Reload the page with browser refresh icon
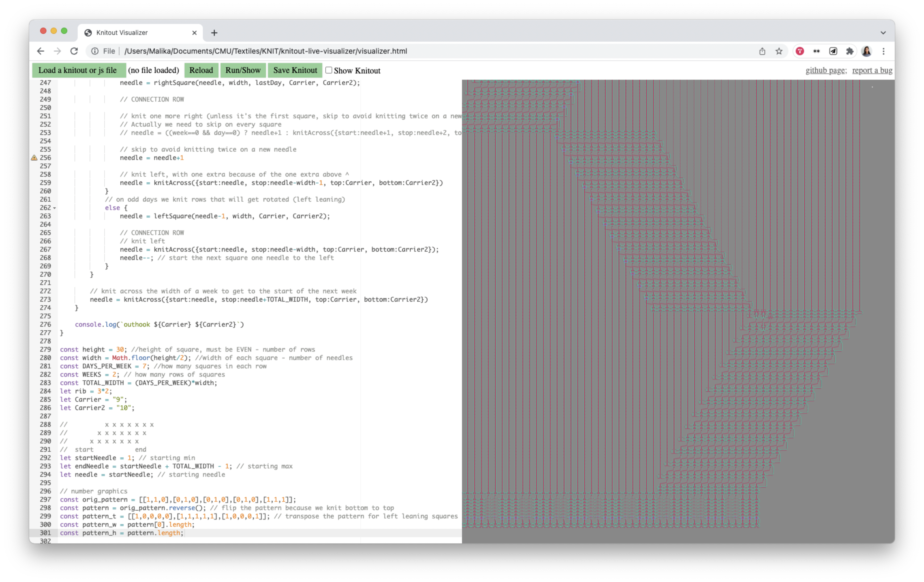This screenshot has height=582, width=924. (x=74, y=51)
